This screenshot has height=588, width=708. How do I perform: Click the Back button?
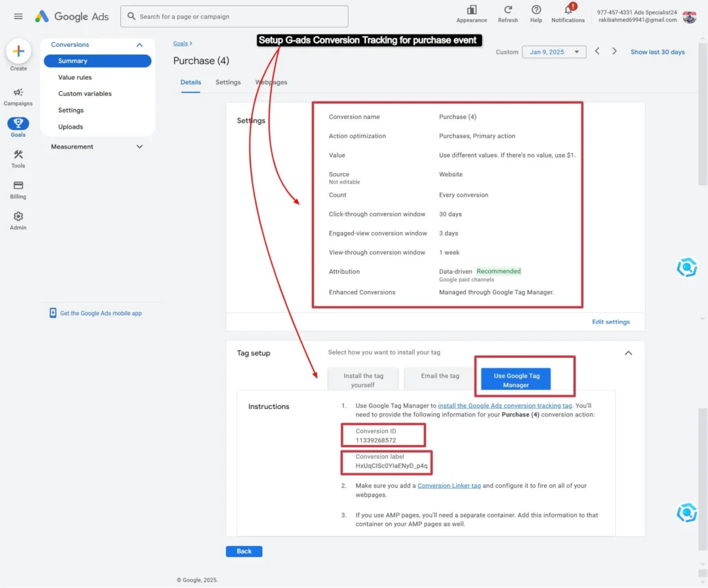(244, 551)
